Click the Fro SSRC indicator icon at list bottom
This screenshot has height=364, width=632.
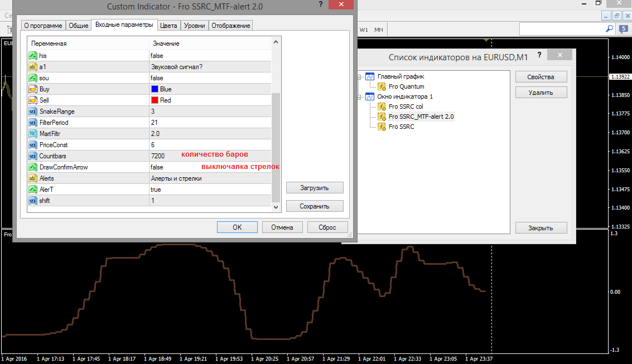pyautogui.click(x=382, y=127)
